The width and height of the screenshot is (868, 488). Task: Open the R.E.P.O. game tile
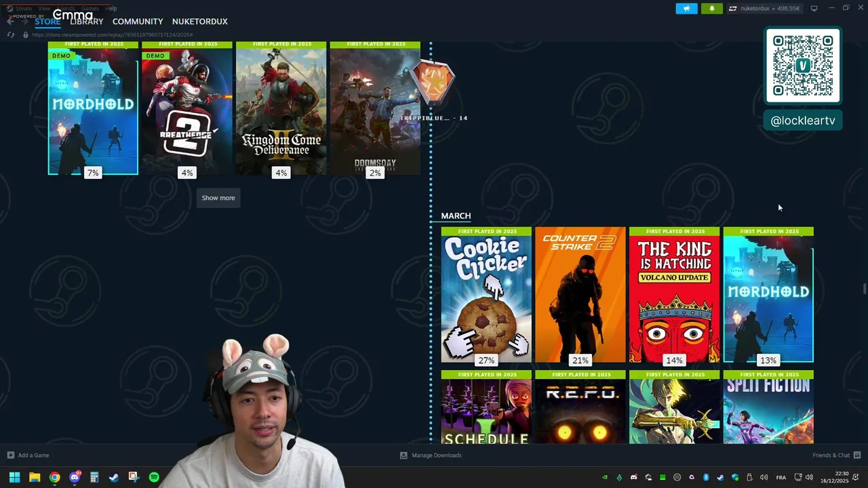[x=580, y=408]
